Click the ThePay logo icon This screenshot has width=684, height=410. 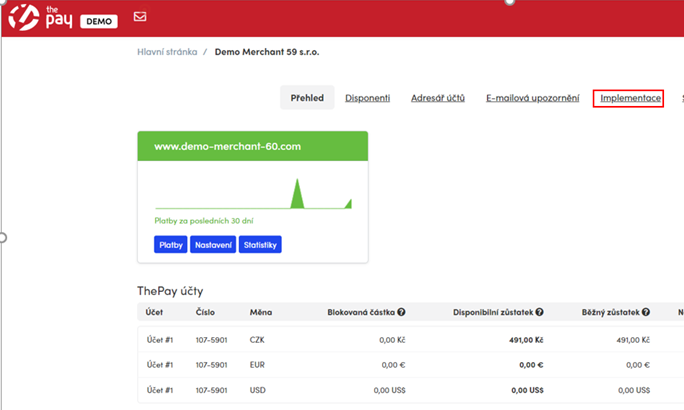(x=24, y=17)
